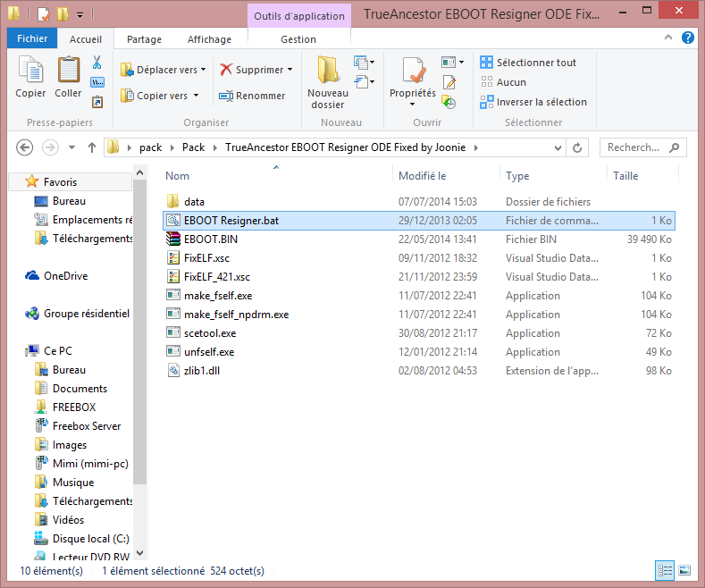Click the scissors Cut icon
This screenshot has width=705, height=588.
97,63
